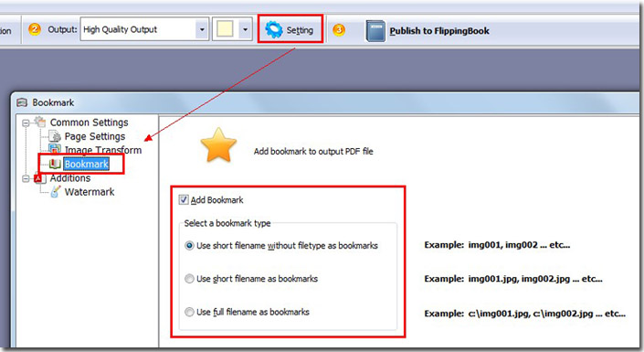Click the 'Select a bookmark type' label
This screenshot has height=352, width=644.
coord(227,223)
